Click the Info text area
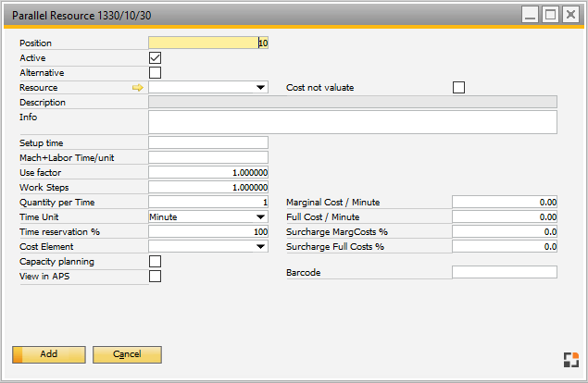588x383 pixels. (x=353, y=122)
